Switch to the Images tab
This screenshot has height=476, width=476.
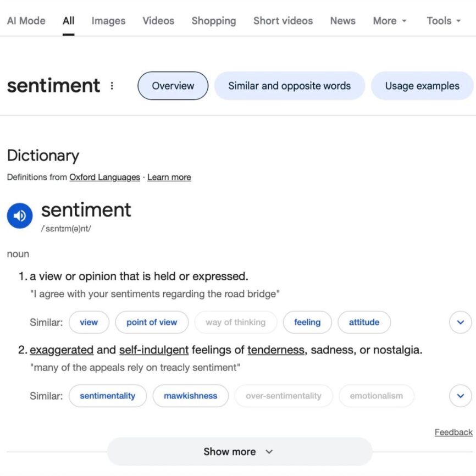coord(108,21)
